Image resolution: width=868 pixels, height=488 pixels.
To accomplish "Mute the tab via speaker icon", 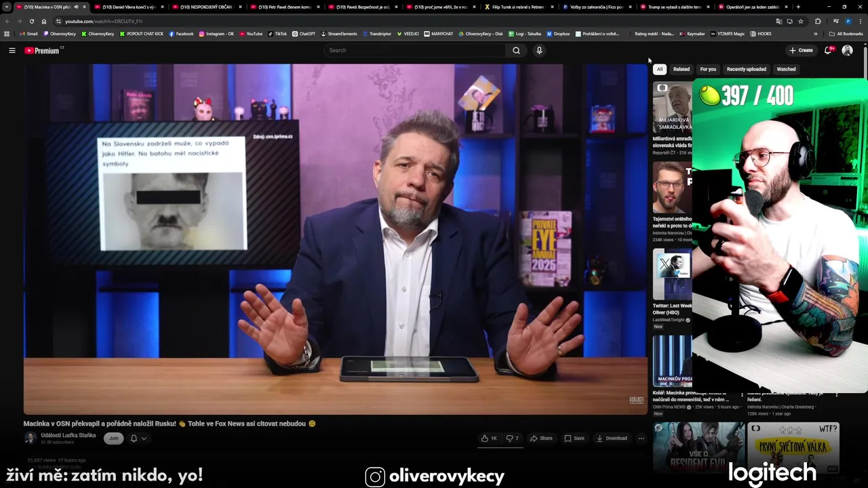I will click(76, 7).
